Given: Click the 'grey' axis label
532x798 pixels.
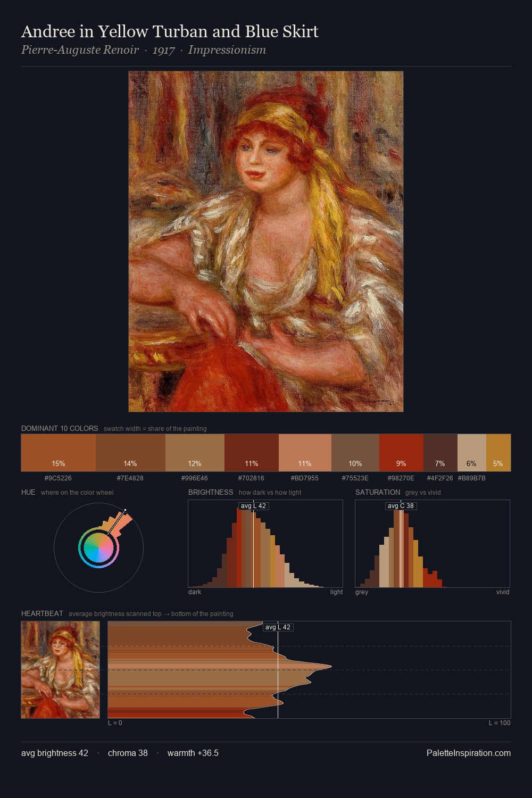Looking at the screenshot, I should pos(362,592).
